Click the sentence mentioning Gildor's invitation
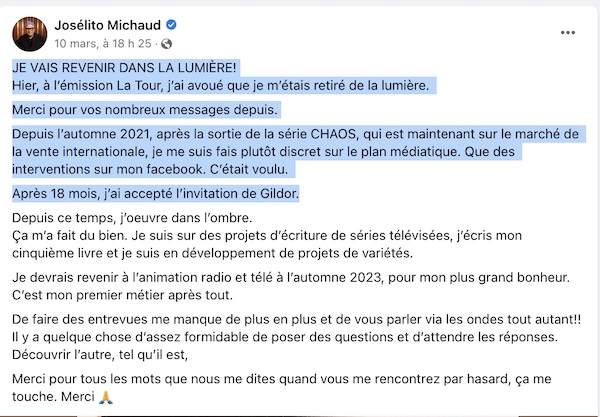 click(x=155, y=194)
